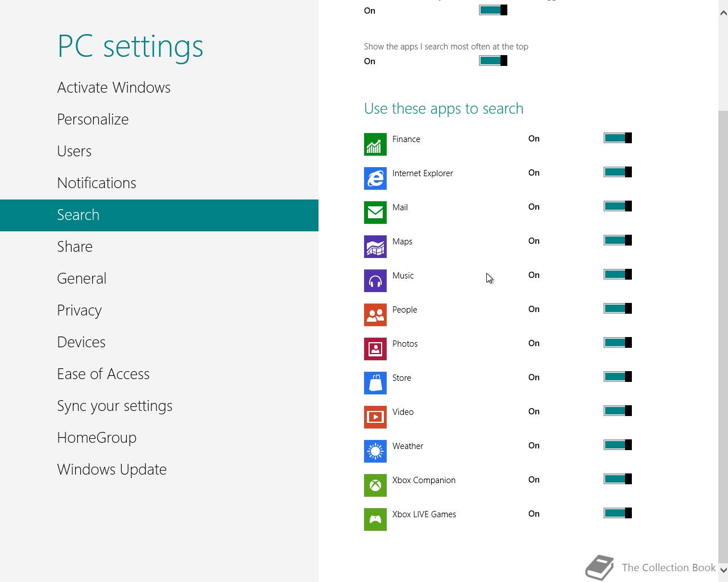
Task: Toggle the Weather search switch
Action: click(x=618, y=445)
